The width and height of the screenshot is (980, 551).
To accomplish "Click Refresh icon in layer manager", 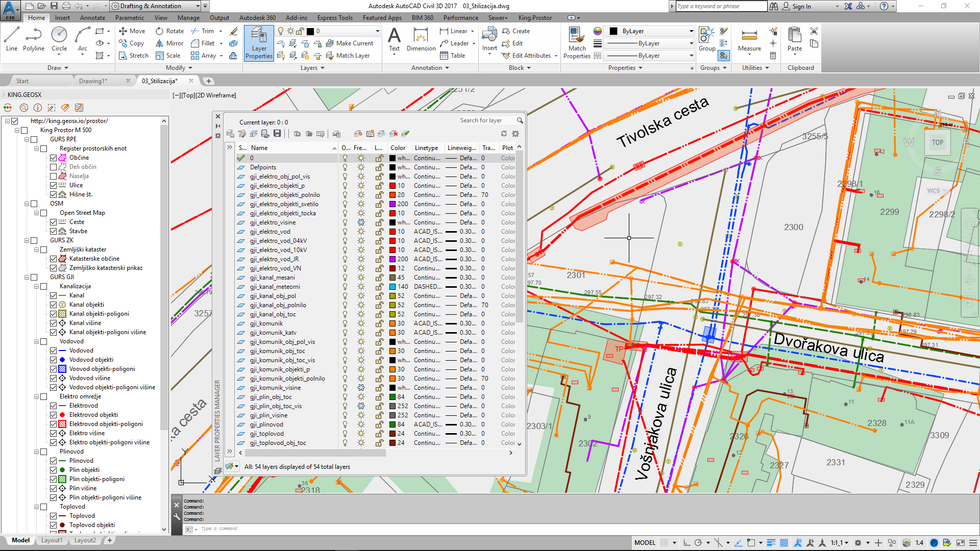I will tap(504, 134).
